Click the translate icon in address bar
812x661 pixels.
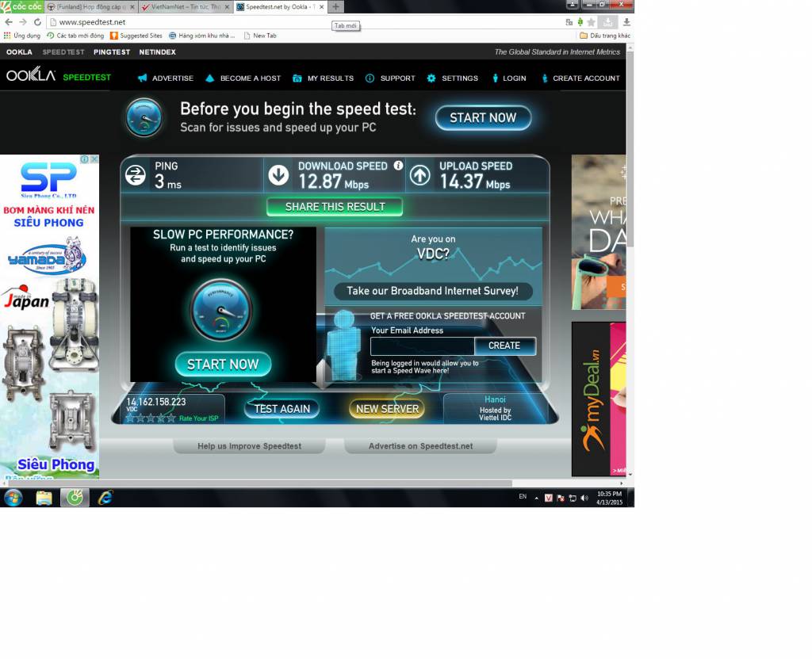coord(569,21)
